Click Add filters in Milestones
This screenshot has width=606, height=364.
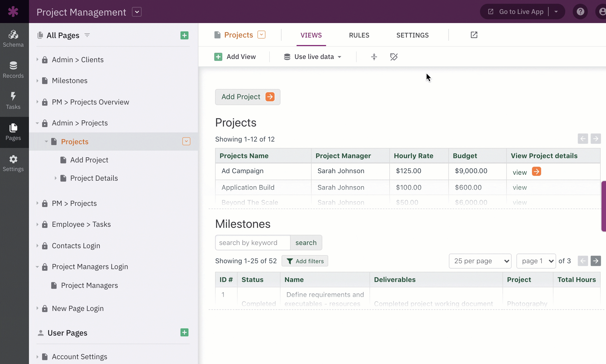pos(305,261)
